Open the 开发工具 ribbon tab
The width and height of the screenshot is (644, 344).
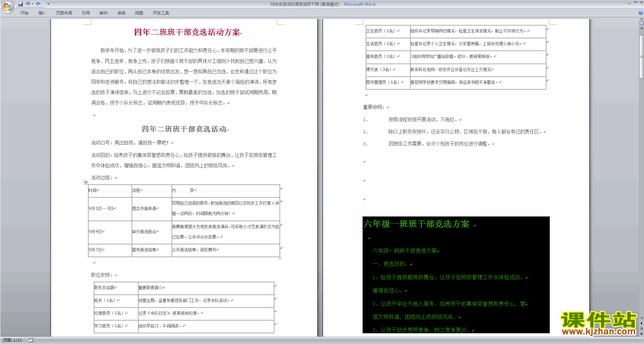pyautogui.click(x=161, y=13)
